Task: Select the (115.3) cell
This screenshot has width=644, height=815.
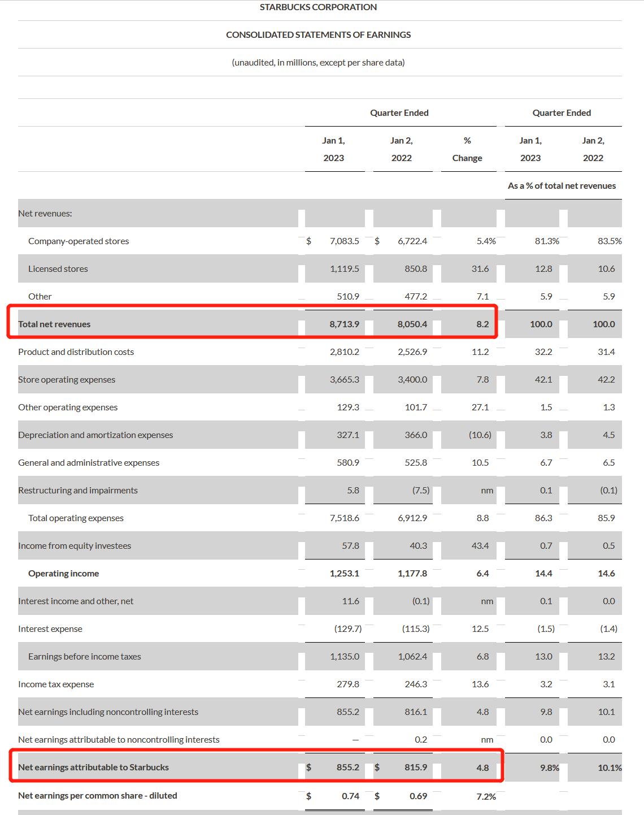Action: pos(416,629)
